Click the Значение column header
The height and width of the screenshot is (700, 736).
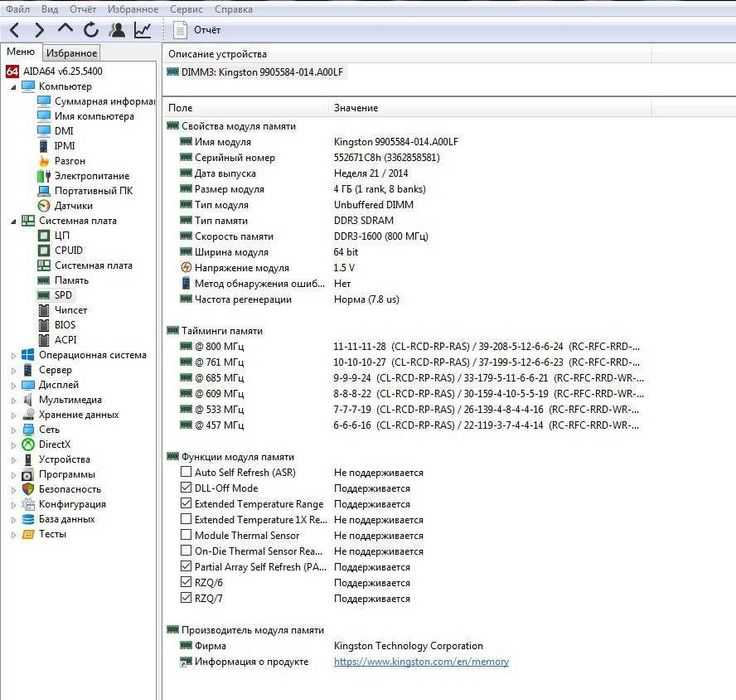click(490, 108)
